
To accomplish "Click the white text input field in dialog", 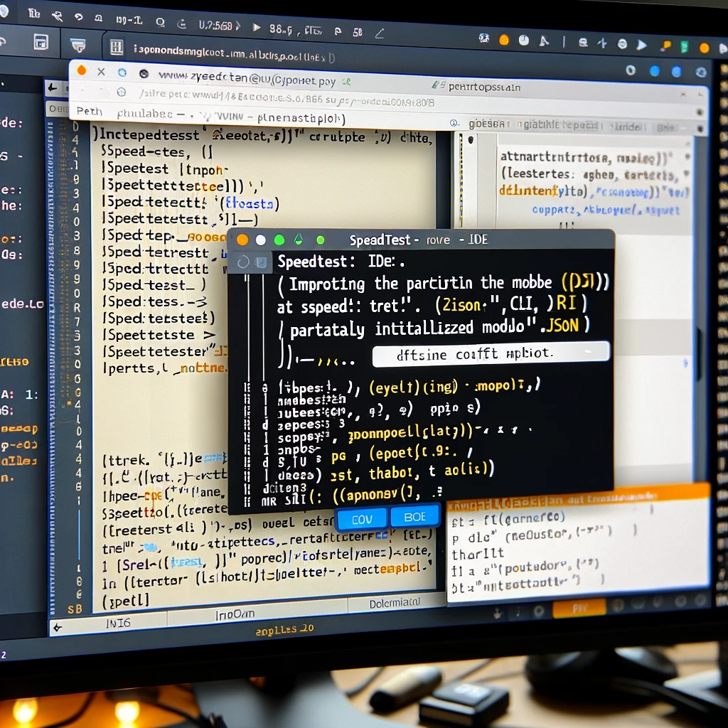I will click(491, 353).
